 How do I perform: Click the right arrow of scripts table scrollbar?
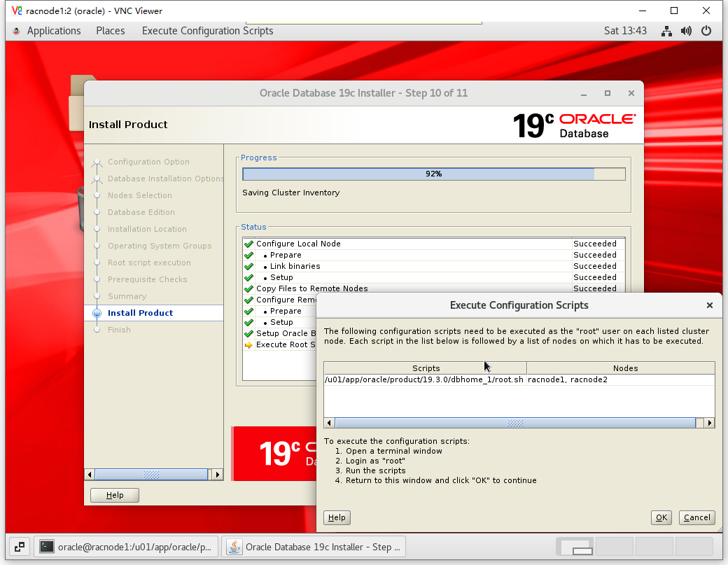pyautogui.click(x=710, y=423)
